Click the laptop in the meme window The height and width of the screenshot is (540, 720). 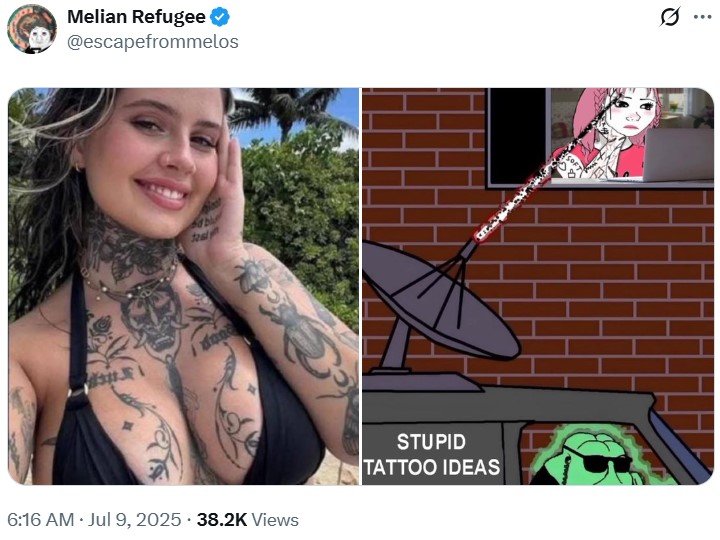[x=678, y=154]
